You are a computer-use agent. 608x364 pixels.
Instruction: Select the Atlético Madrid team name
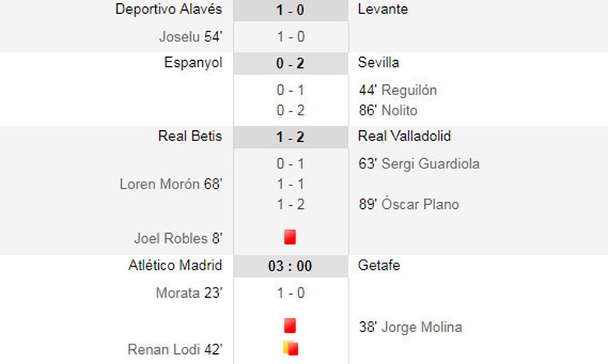[x=175, y=266]
